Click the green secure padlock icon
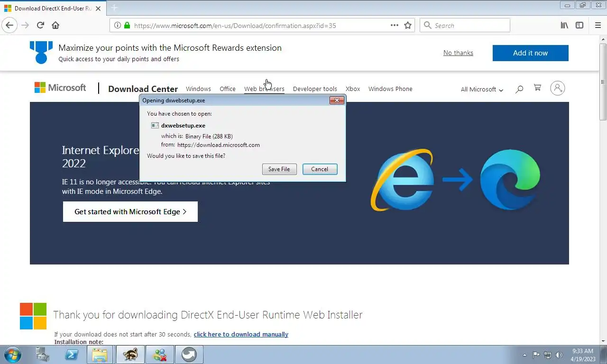 point(127,26)
